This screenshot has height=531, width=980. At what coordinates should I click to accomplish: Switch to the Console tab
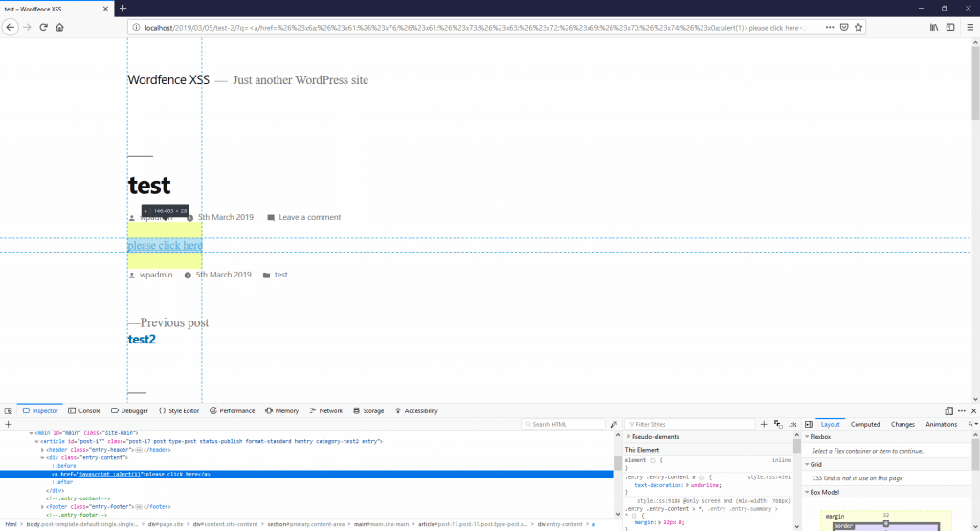(x=84, y=411)
